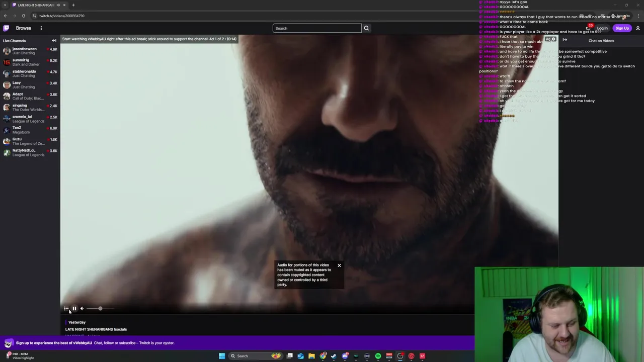Open Valorant red icon on taskbar

(x=422, y=356)
